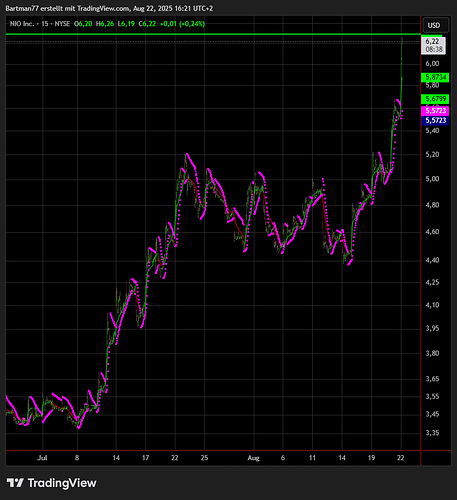Click the green 5,8734 price label

[435, 77]
